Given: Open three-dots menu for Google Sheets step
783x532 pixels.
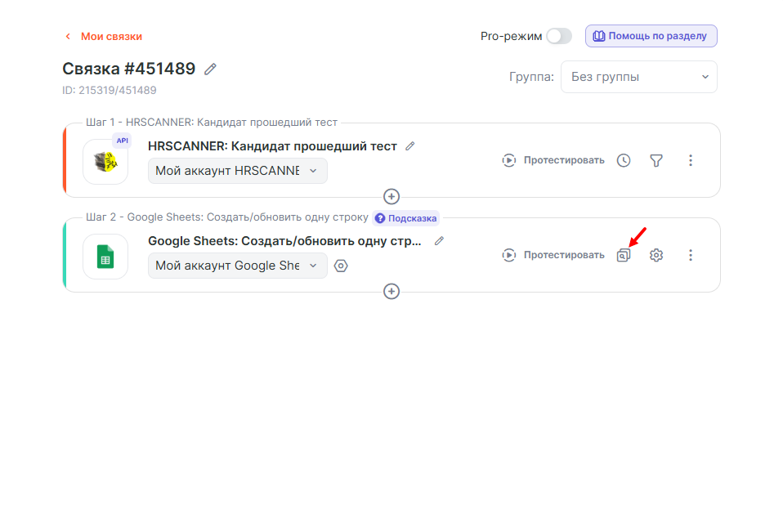Looking at the screenshot, I should (691, 255).
